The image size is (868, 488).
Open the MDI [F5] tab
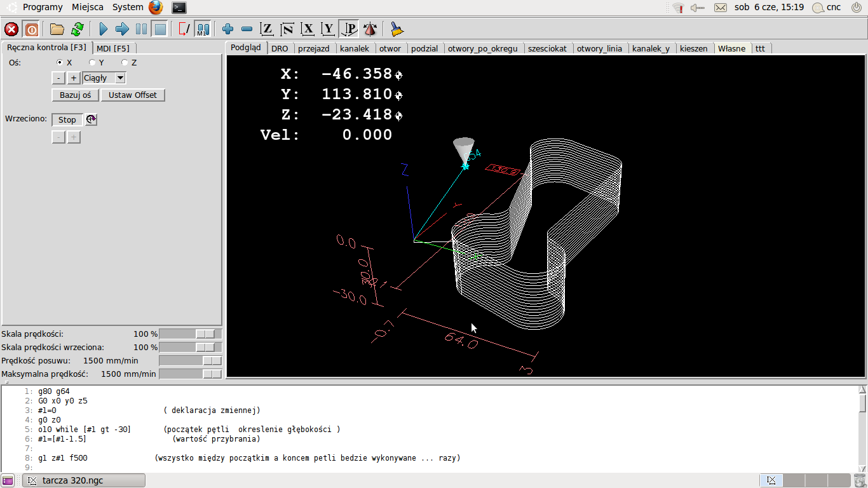tap(113, 48)
